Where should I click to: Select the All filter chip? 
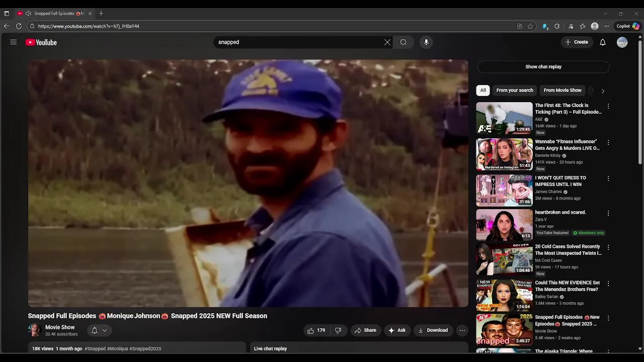point(483,90)
